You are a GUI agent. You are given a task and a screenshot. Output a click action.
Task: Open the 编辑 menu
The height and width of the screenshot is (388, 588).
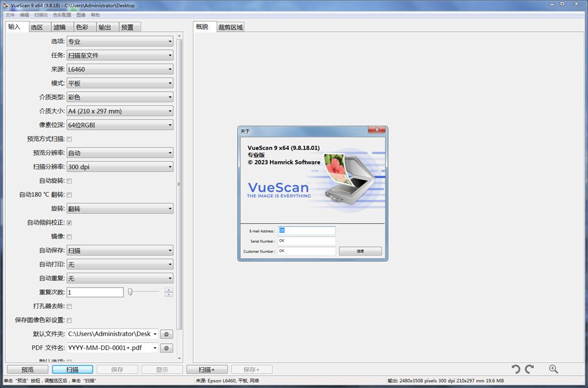point(24,15)
